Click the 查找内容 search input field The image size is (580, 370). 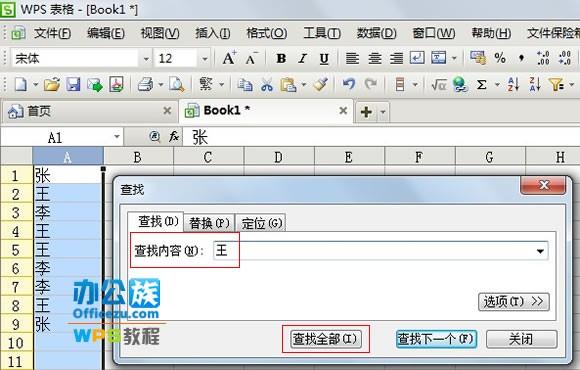click(x=373, y=251)
